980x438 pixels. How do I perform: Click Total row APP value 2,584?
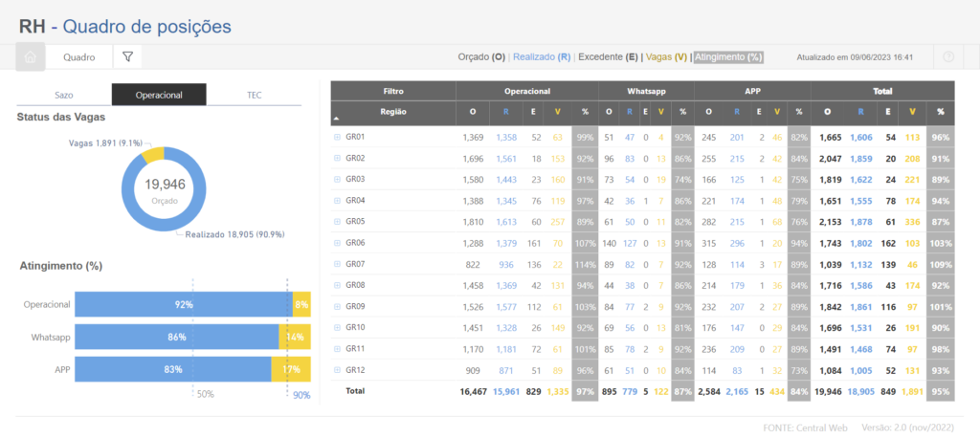coord(709,392)
